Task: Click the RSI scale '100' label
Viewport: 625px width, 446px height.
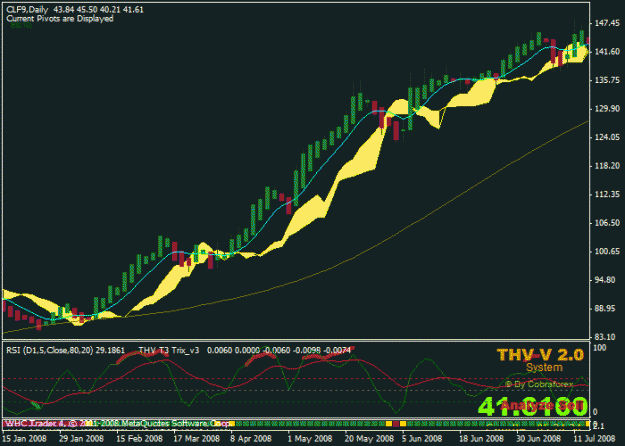Action: 600,348
